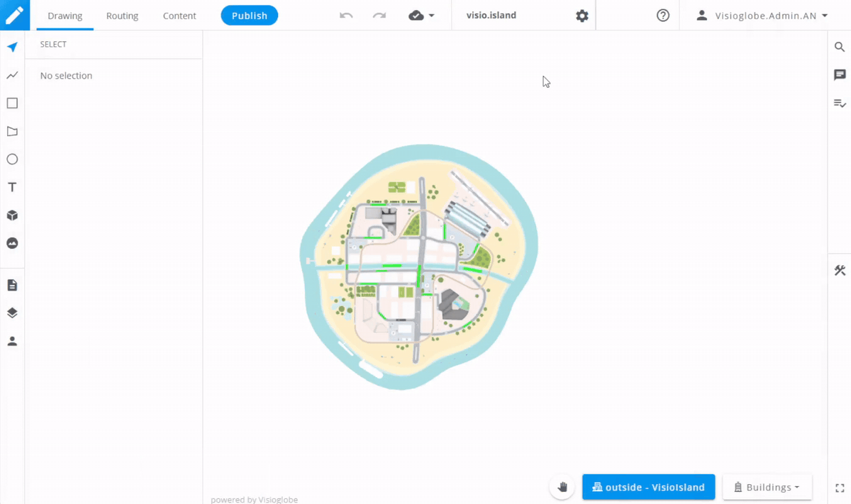Open help via question mark icon
This screenshot has width=851, height=504.
pyautogui.click(x=663, y=16)
